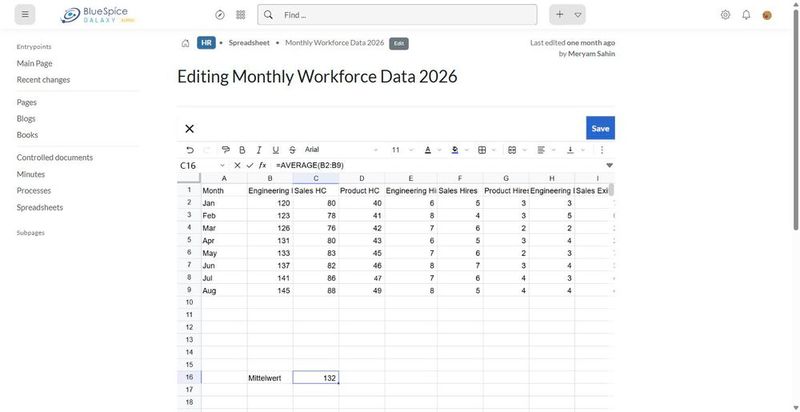Open Controlled documents in sidebar
The image size is (800, 412).
pyautogui.click(x=55, y=158)
